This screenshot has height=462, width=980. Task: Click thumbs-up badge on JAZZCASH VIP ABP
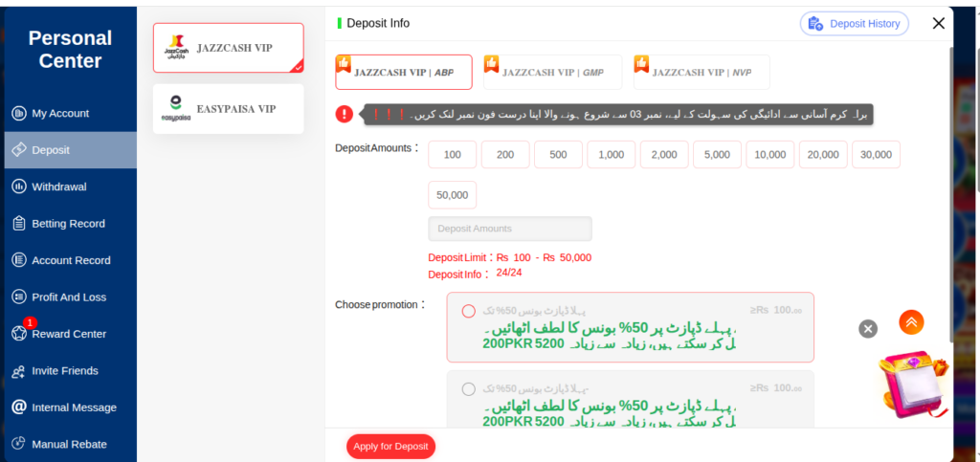[x=344, y=63]
